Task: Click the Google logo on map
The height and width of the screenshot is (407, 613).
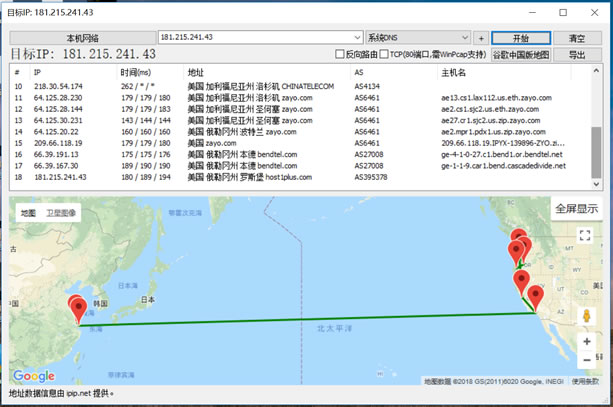Action: (x=33, y=376)
